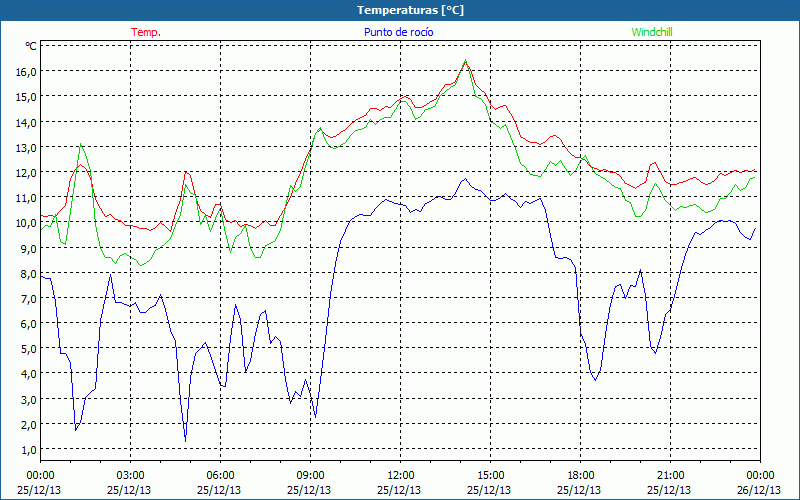
Task: Click the 7,0 y-axis value
Action: tap(29, 298)
